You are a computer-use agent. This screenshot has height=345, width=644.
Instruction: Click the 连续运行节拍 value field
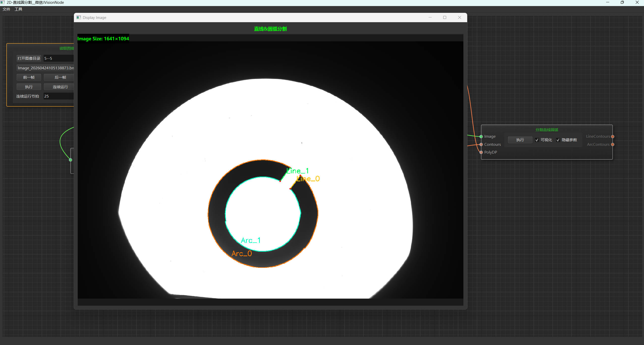(x=59, y=96)
